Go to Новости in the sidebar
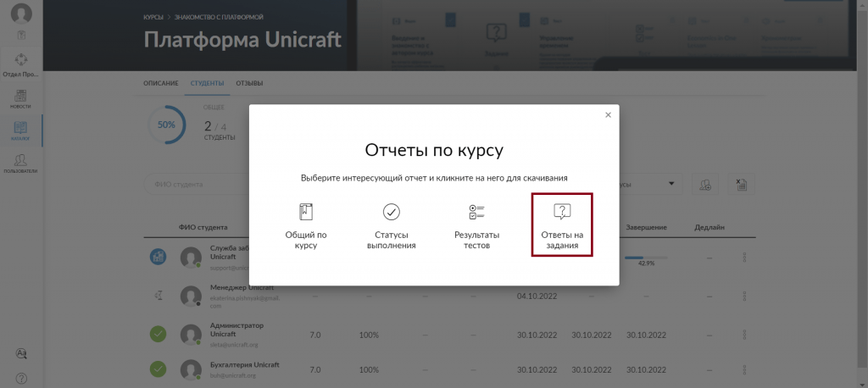The height and width of the screenshot is (388, 868). click(20, 98)
